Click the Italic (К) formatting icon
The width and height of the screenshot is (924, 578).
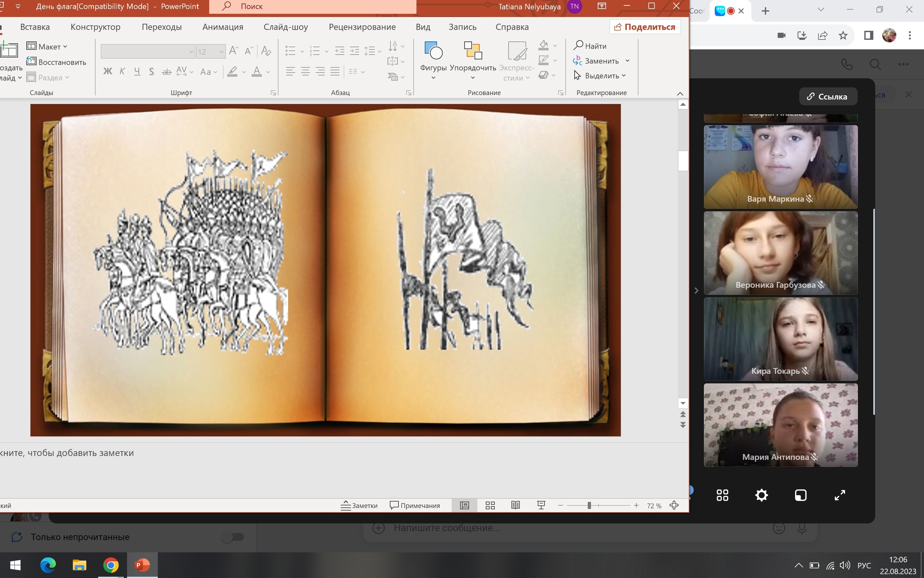pyautogui.click(x=122, y=72)
